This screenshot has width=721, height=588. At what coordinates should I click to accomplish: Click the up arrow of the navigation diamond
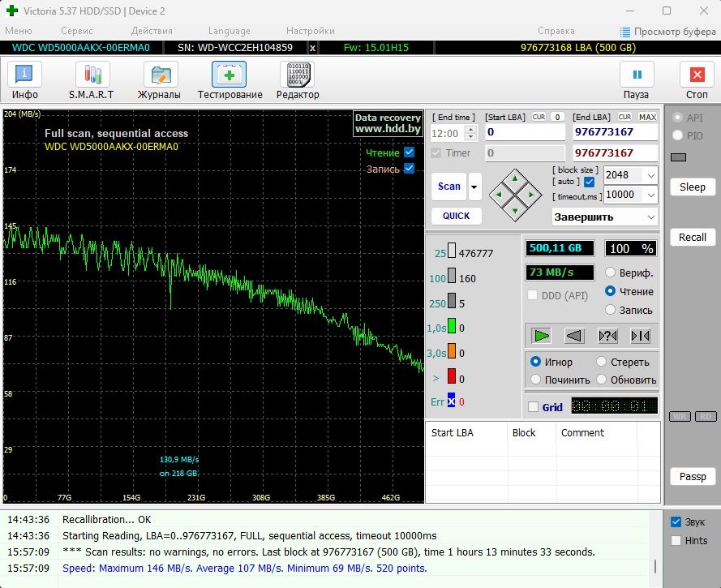point(515,178)
